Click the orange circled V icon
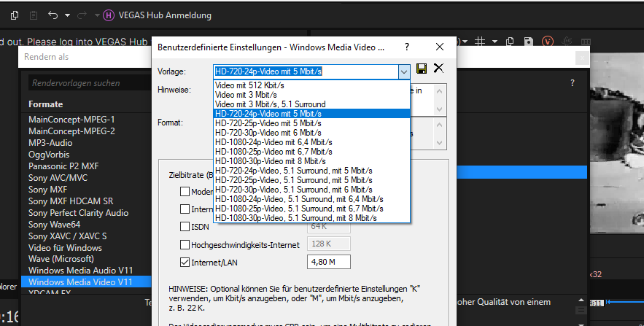 [x=548, y=42]
